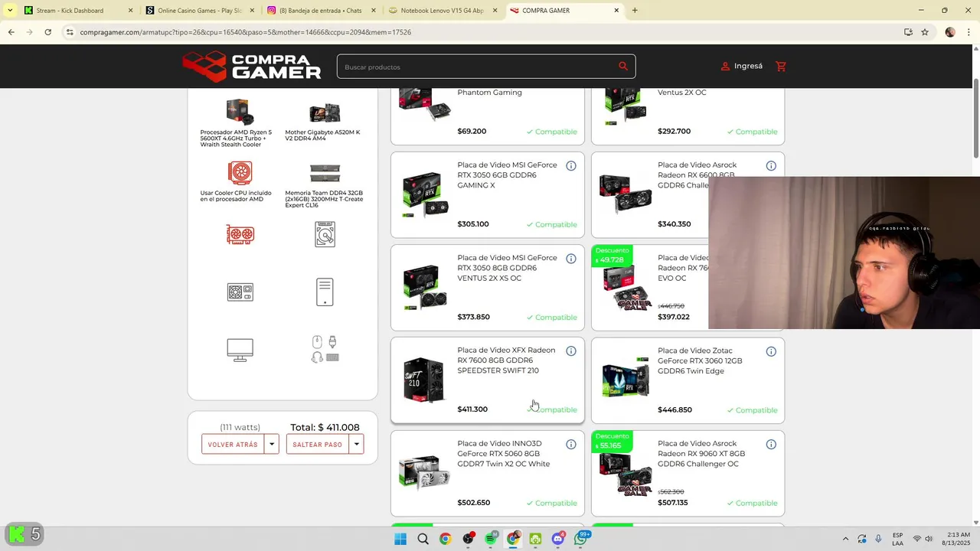
Task: Switch to Bandeja de entrada Chats tab
Action: [321, 11]
